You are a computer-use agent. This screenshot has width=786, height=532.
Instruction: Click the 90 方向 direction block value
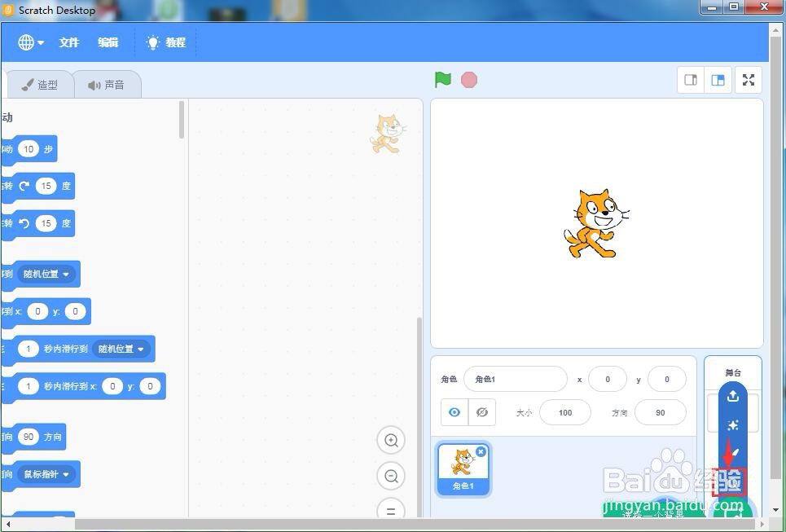tap(29, 437)
